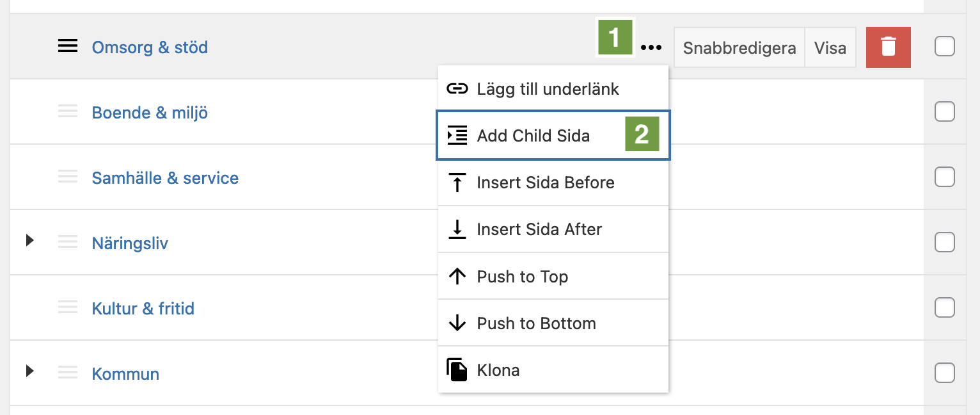Expand the Näringsliv page tree
The image size is (980, 415).
coord(29,241)
